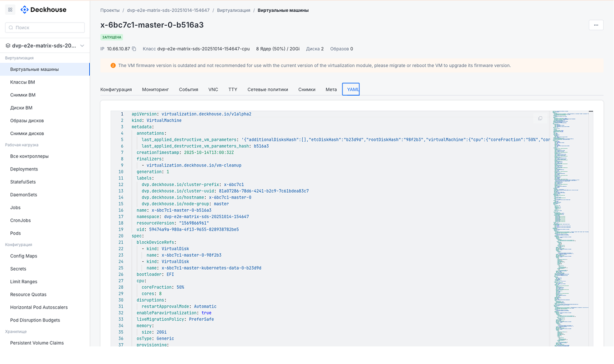Expand the project selector chevron
This screenshot has height=364, width=614.
pos(82,46)
